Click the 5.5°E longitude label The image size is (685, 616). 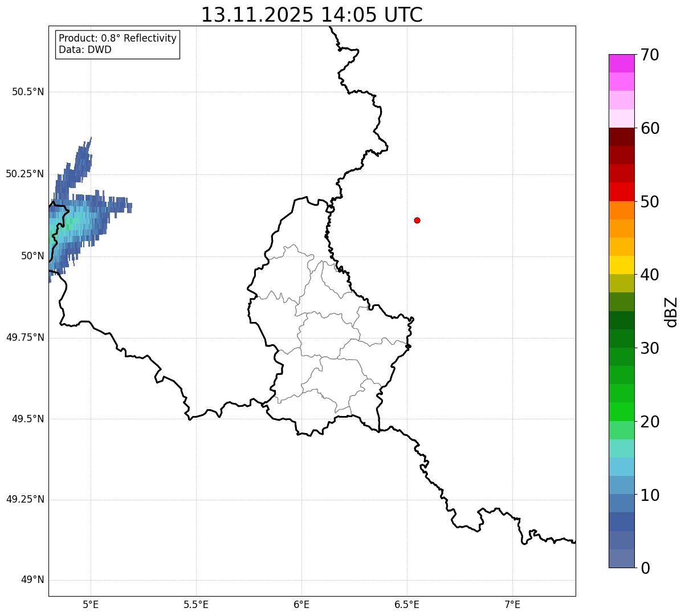coord(196,604)
